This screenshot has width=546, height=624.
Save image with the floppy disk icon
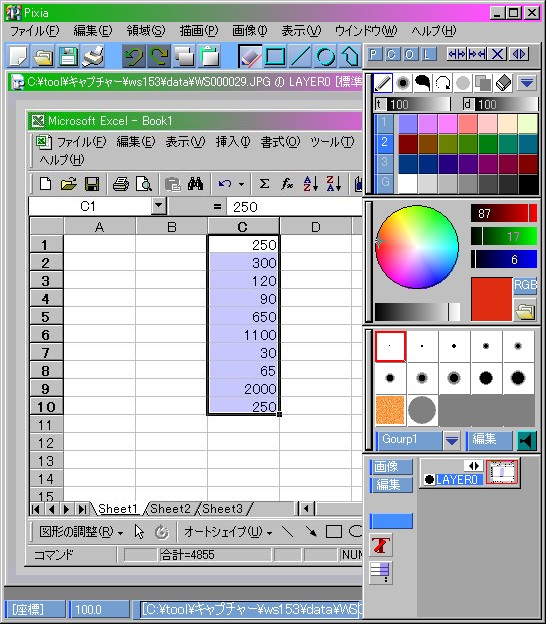click(68, 56)
